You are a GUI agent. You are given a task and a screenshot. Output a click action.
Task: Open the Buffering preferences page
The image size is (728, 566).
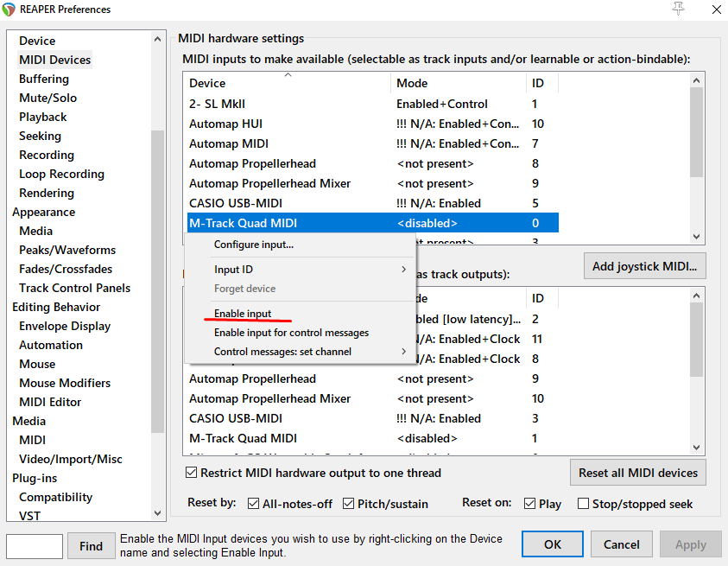pyautogui.click(x=44, y=79)
